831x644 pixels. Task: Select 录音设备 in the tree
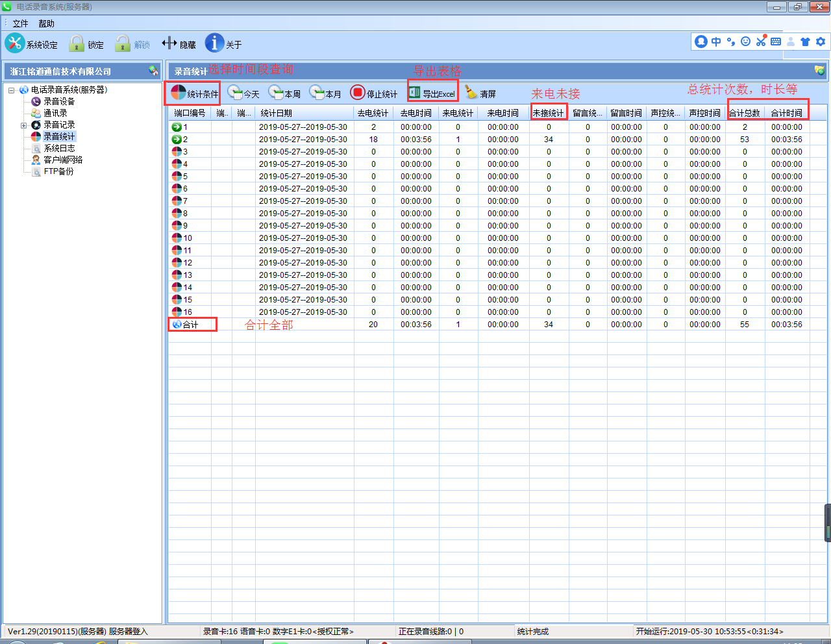(x=58, y=101)
